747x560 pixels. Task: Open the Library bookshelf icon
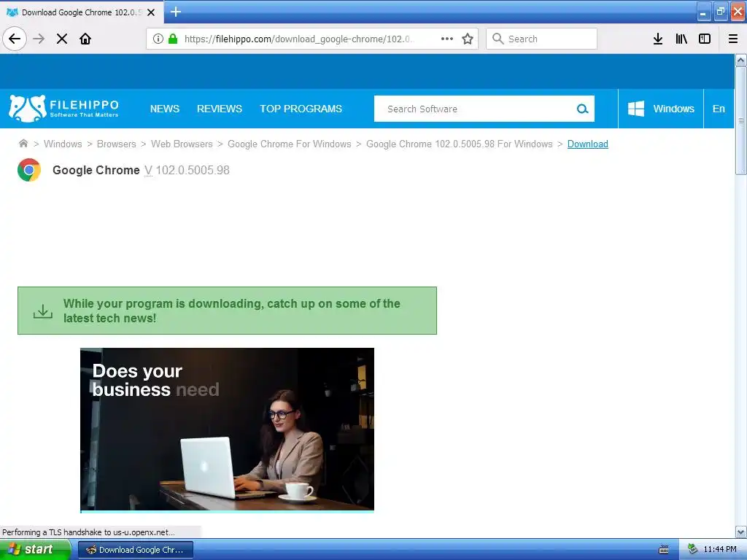pyautogui.click(x=681, y=39)
